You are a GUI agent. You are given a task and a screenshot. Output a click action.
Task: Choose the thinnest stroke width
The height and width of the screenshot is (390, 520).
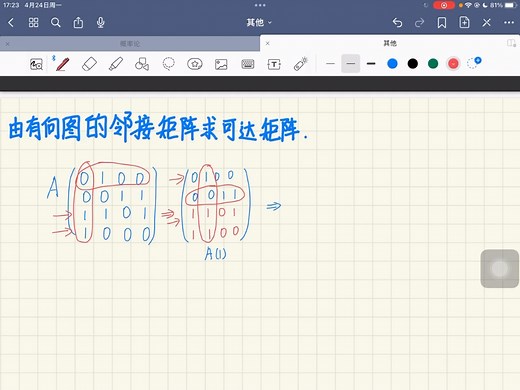point(330,63)
